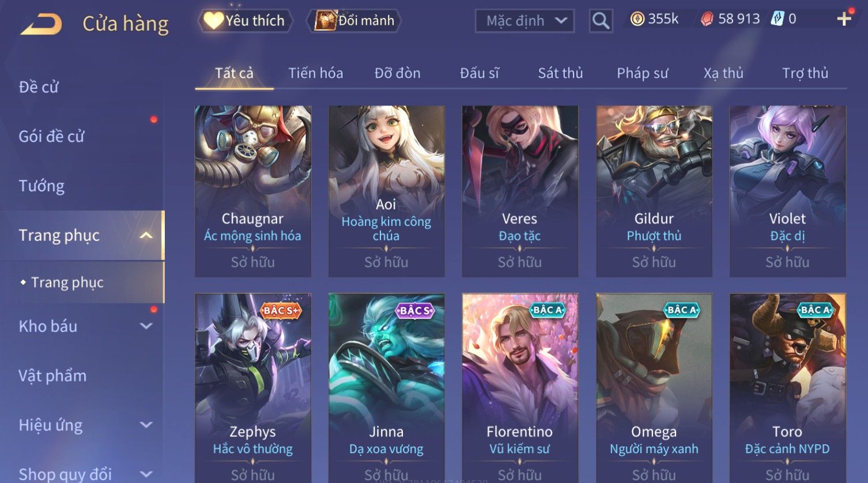Viewport: 868px width, 483px height.
Task: Click the back arrow icon
Action: (41, 25)
